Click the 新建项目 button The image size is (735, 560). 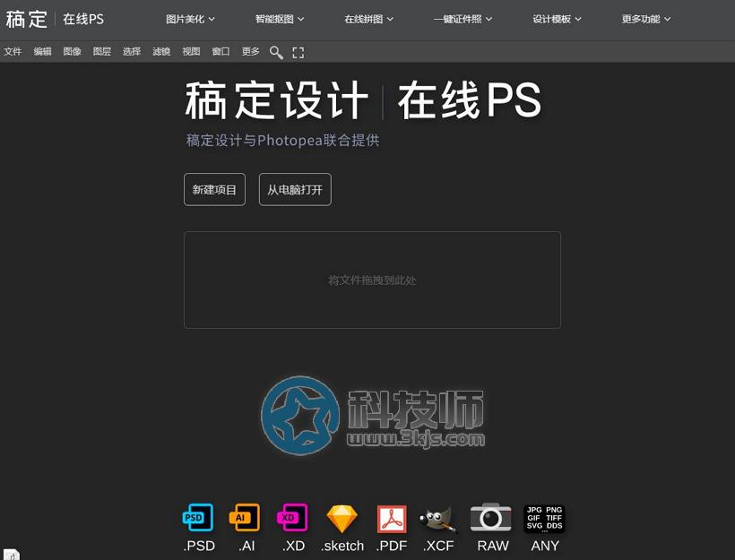pyautogui.click(x=215, y=189)
